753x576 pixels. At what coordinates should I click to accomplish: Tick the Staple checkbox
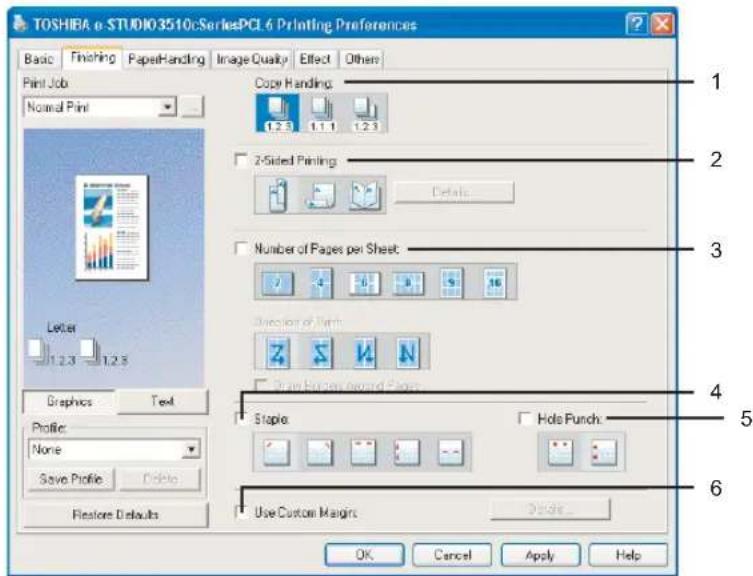(241, 419)
